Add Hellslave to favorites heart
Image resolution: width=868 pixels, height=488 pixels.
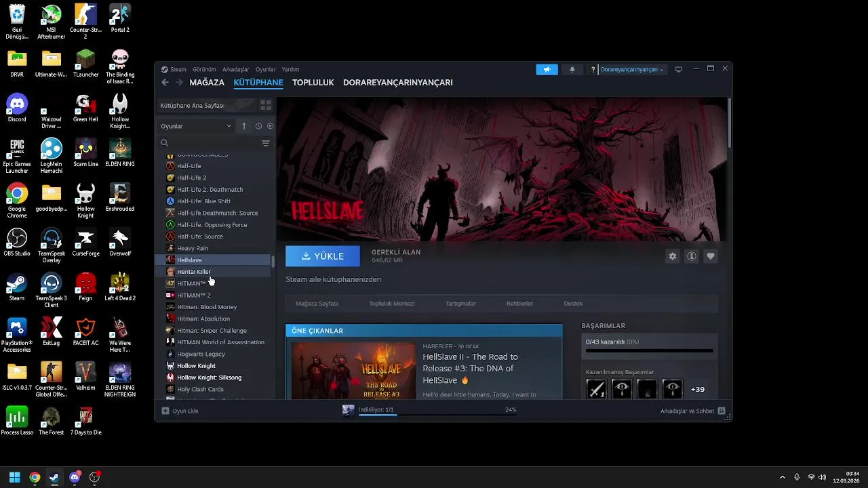[x=710, y=256]
